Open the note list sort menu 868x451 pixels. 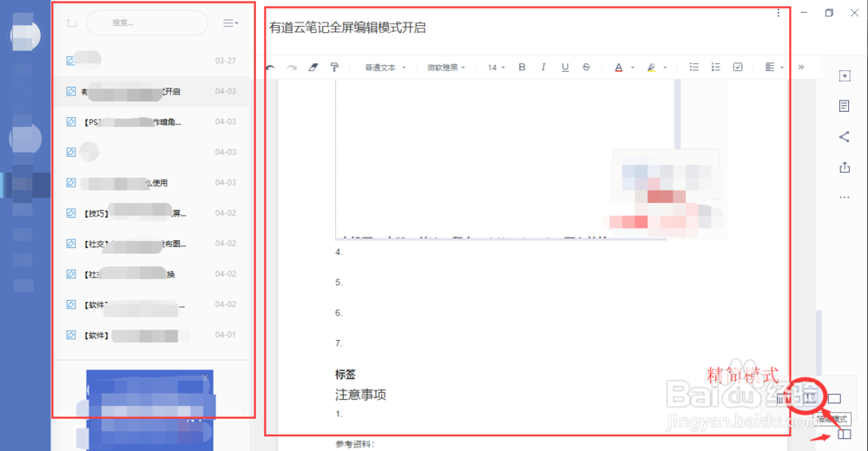[x=230, y=23]
